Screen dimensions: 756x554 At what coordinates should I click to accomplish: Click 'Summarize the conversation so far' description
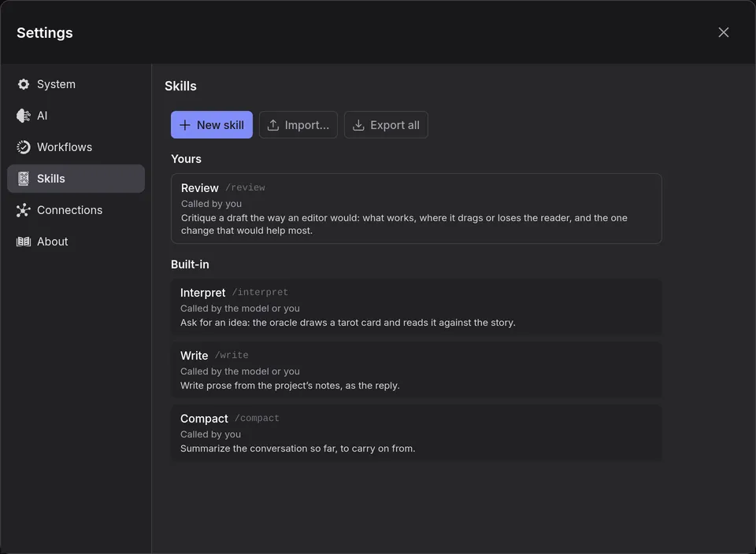tap(298, 449)
